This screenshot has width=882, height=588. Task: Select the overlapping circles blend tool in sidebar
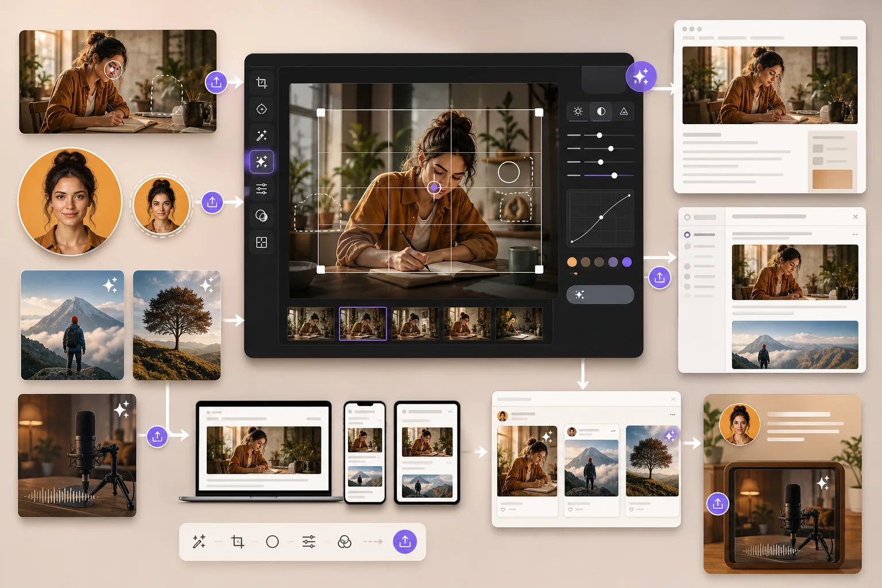coord(261,216)
